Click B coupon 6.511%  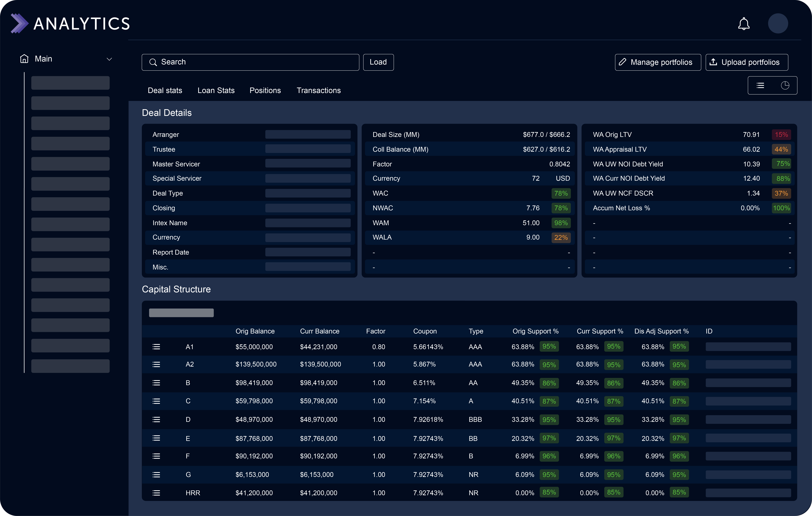(x=424, y=383)
